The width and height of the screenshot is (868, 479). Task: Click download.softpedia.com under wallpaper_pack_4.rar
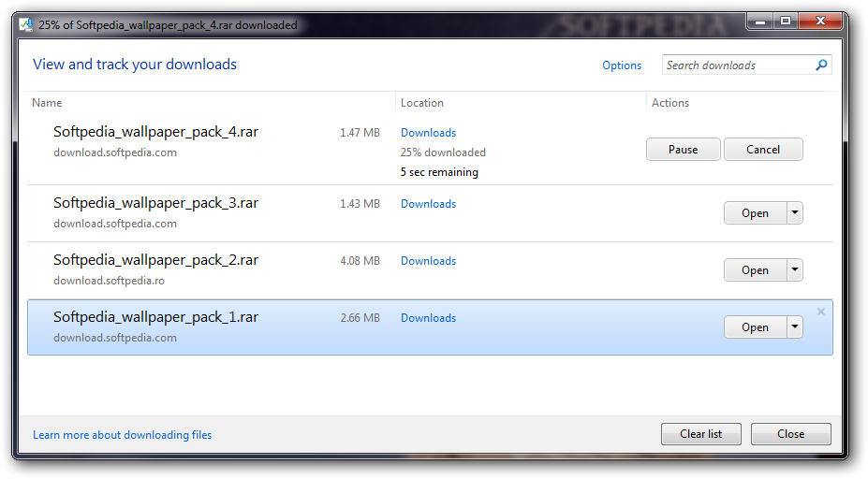click(115, 152)
